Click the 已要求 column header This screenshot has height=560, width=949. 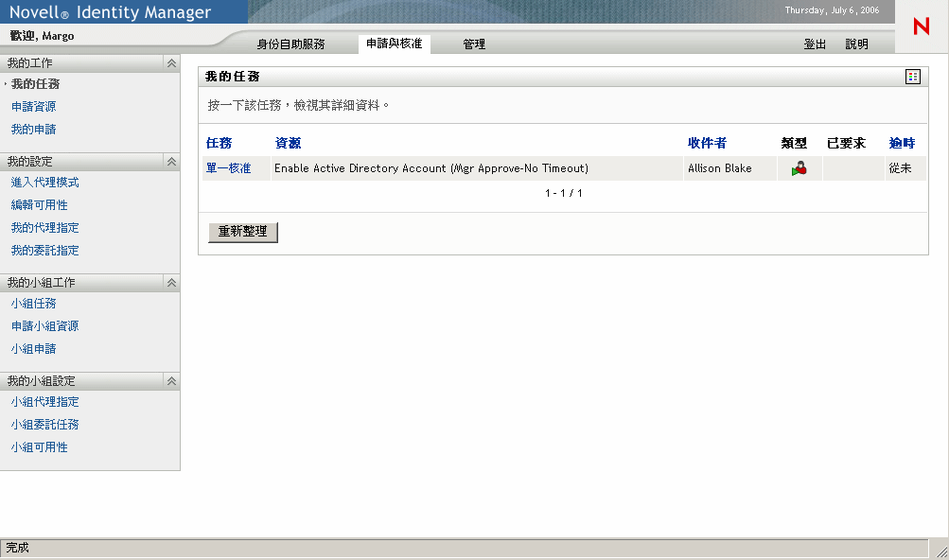(846, 144)
